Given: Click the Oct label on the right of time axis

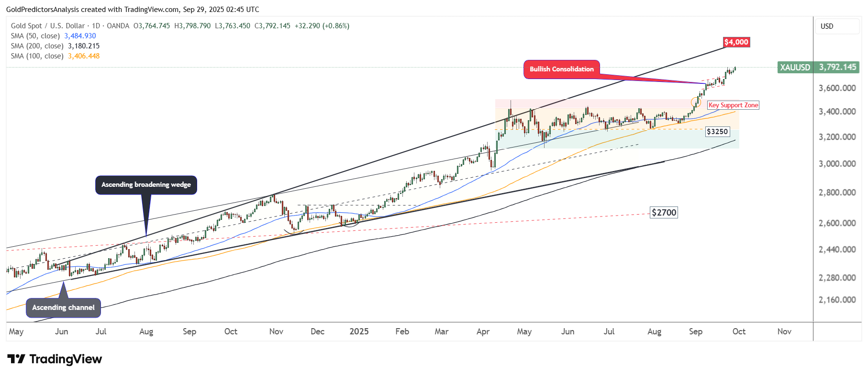Looking at the screenshot, I should pos(739,331).
